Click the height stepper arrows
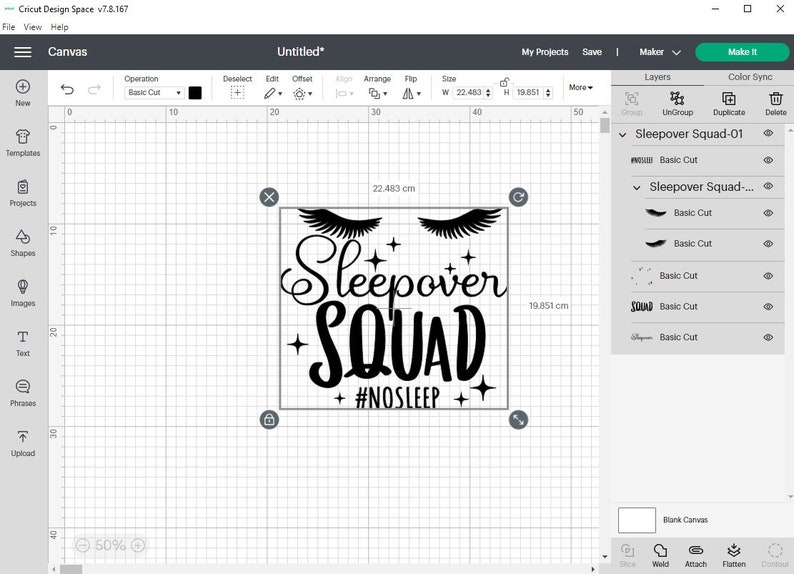794x574 pixels. [x=548, y=93]
